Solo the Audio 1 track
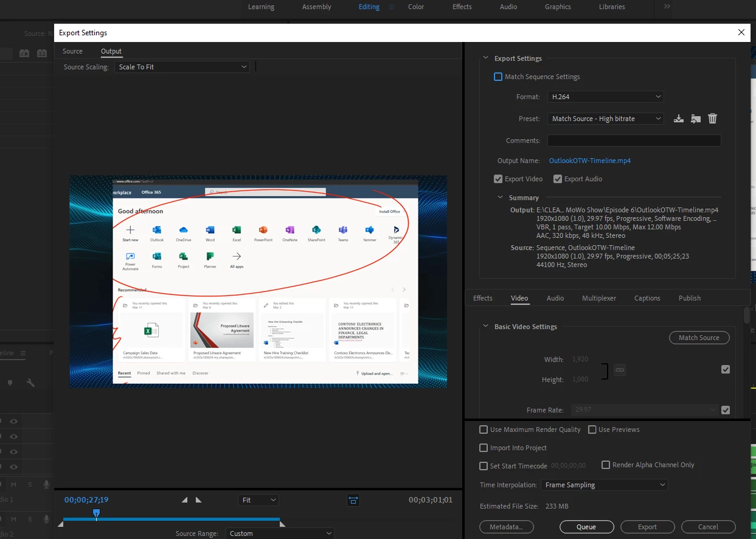756x539 pixels. (x=30, y=484)
